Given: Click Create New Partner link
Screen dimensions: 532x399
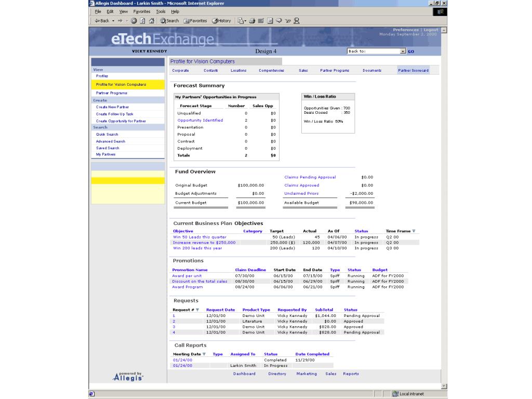Looking at the screenshot, I should point(112,107).
